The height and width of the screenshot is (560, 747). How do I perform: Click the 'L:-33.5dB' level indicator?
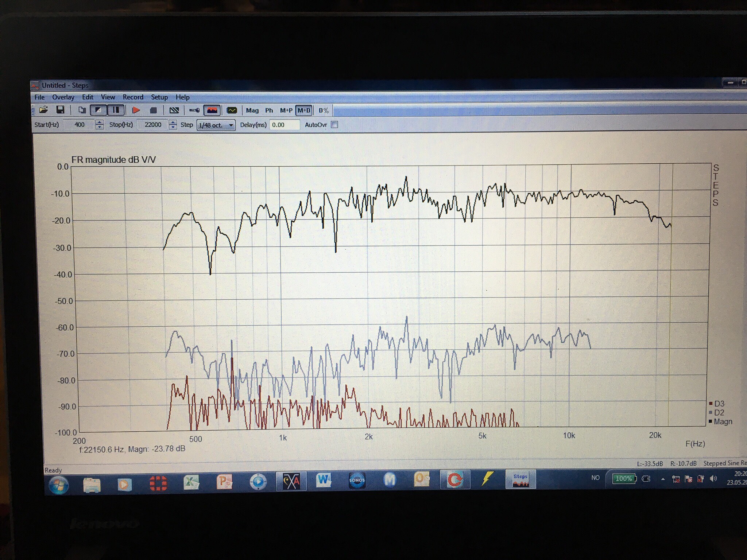[650, 464]
